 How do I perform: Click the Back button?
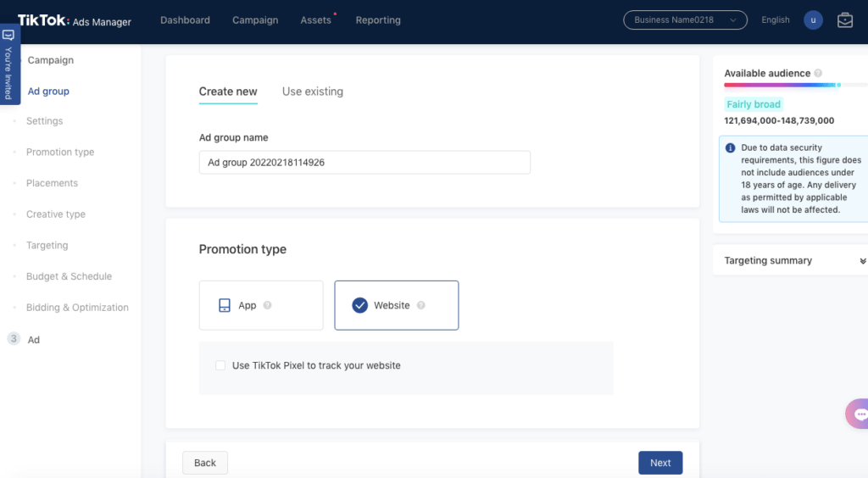(x=205, y=463)
